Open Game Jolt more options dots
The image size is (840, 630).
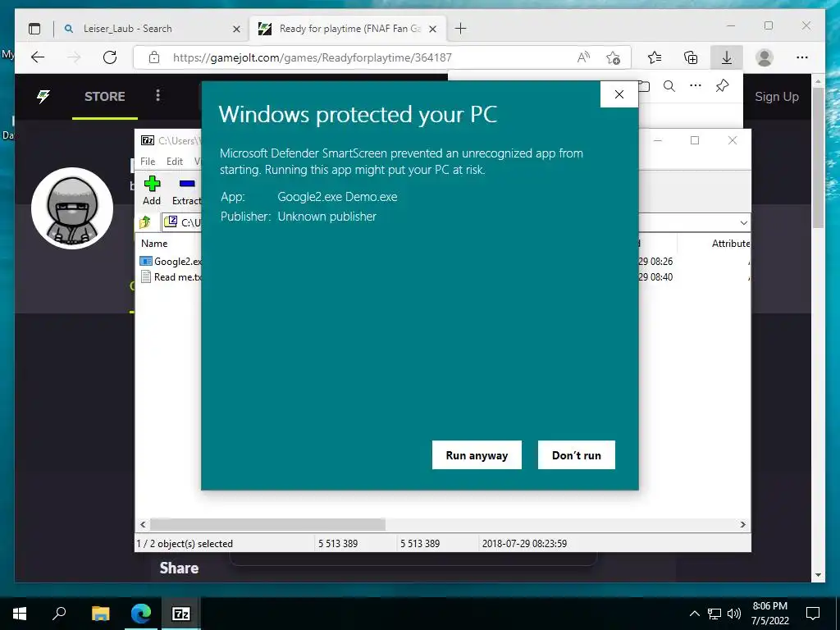(157, 95)
